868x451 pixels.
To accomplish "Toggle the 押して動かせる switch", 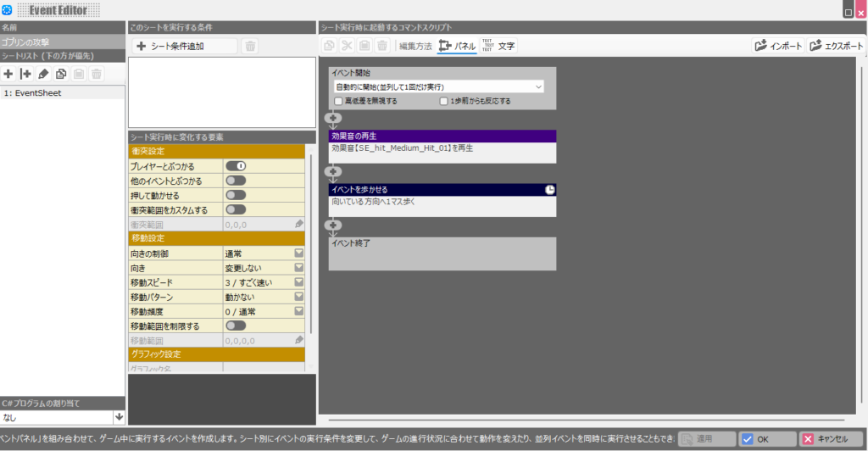I will pos(236,195).
